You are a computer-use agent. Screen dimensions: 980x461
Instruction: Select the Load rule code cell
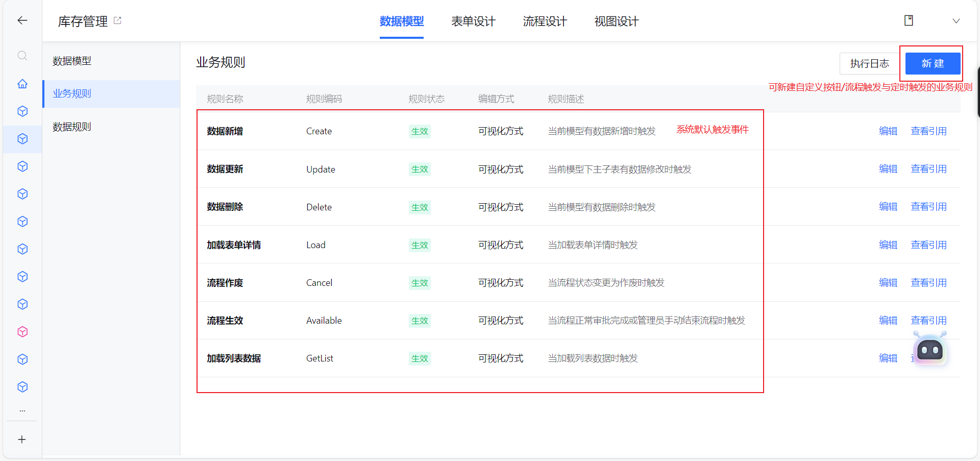point(316,245)
